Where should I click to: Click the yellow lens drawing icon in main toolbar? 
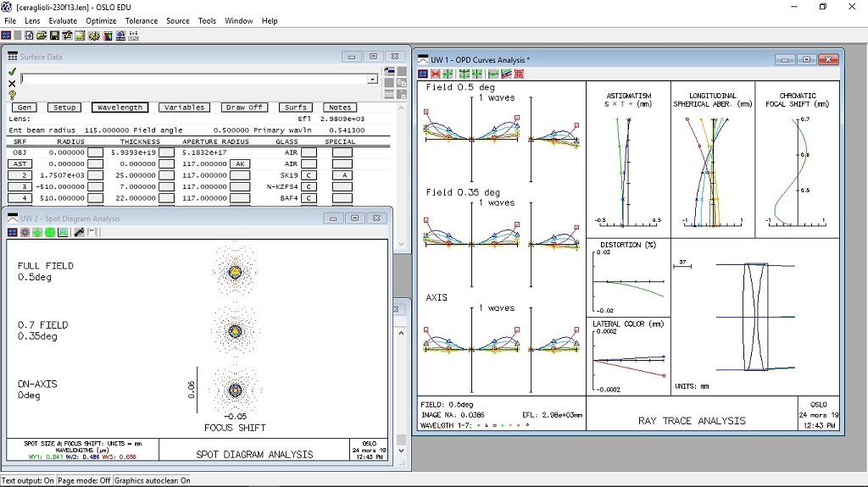(x=94, y=36)
